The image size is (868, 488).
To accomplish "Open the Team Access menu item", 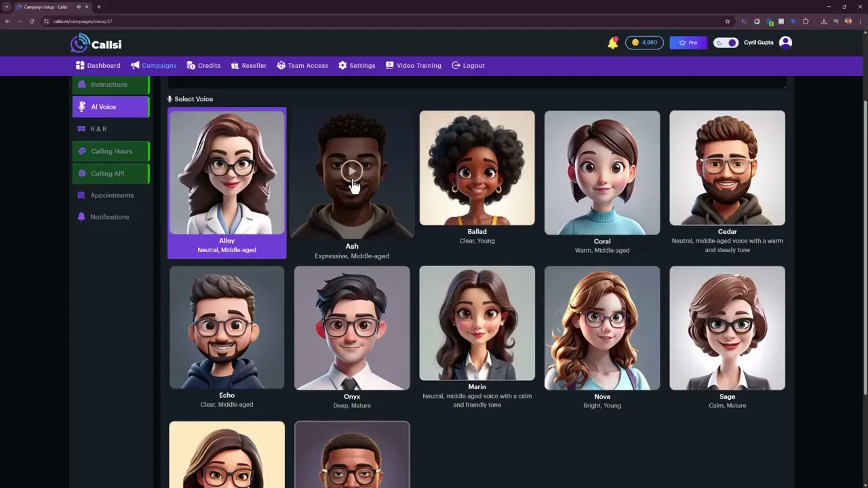I will [x=302, y=66].
